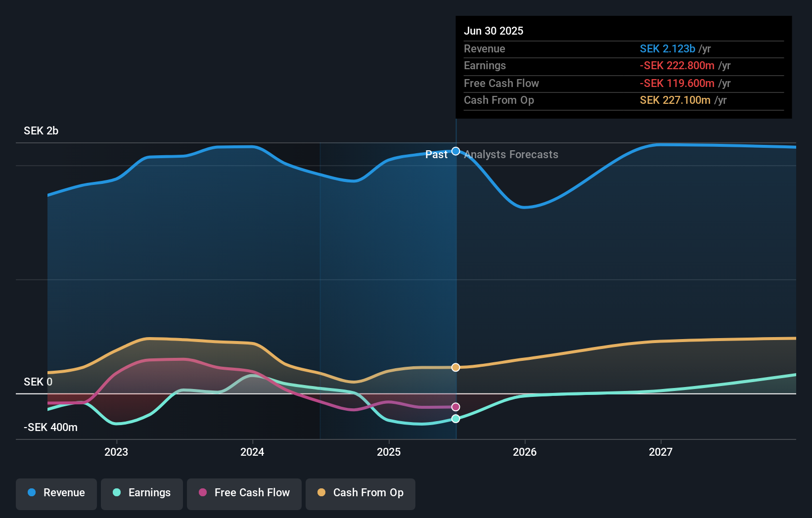Click the teal Earnings legend dot
Screen dimensions: 812x518
click(x=116, y=492)
